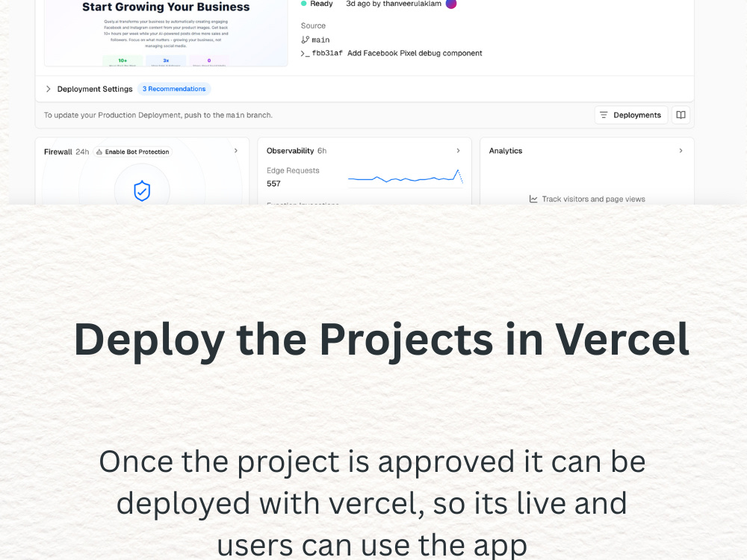The height and width of the screenshot is (560, 747).
Task: Click the main branch icon
Action: [x=306, y=40]
